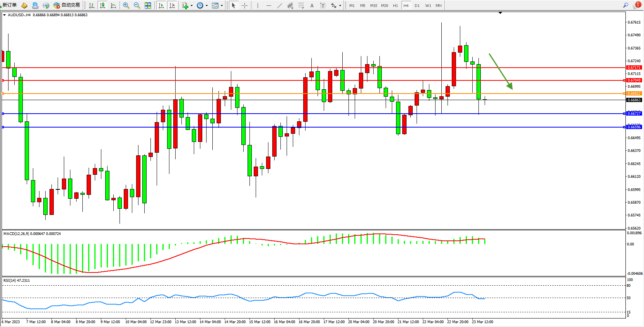
Task: Zoom in on the chart
Action: pos(126,5)
